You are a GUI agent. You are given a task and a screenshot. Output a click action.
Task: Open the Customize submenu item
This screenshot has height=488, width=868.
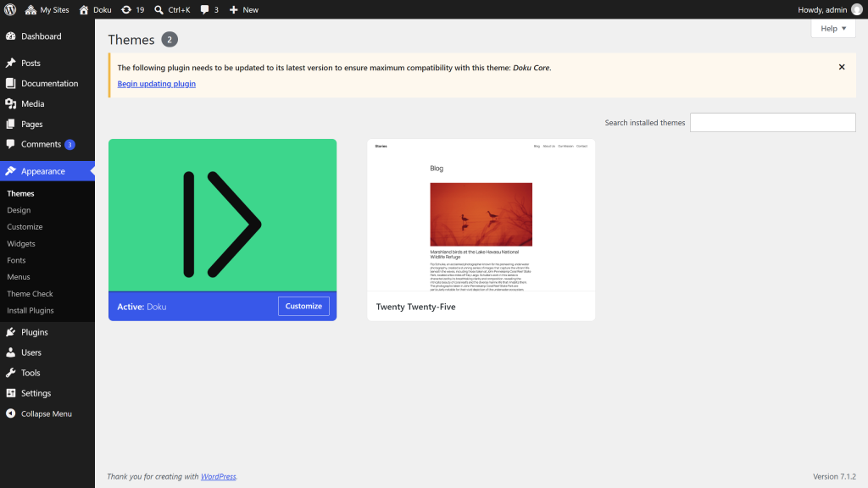(x=25, y=227)
